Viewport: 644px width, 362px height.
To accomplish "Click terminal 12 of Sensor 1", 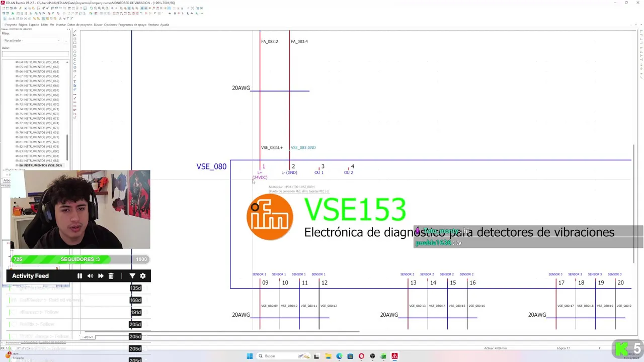I will click(325, 283).
